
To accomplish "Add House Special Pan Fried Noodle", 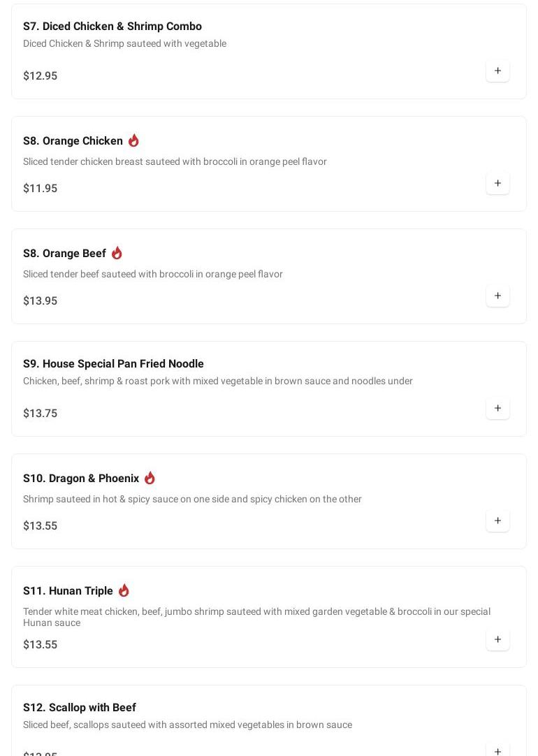I will click(x=497, y=408).
